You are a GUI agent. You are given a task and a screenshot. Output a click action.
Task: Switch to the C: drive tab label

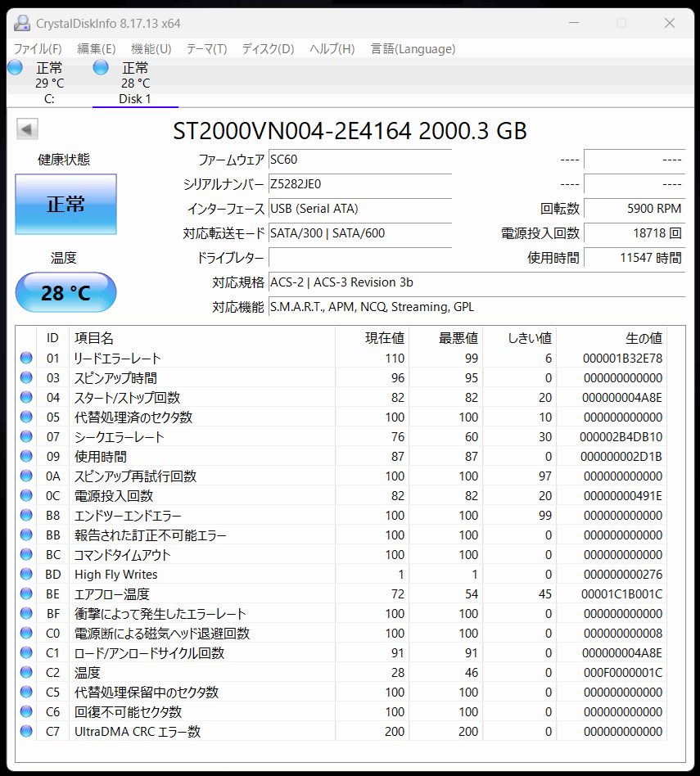[49, 99]
